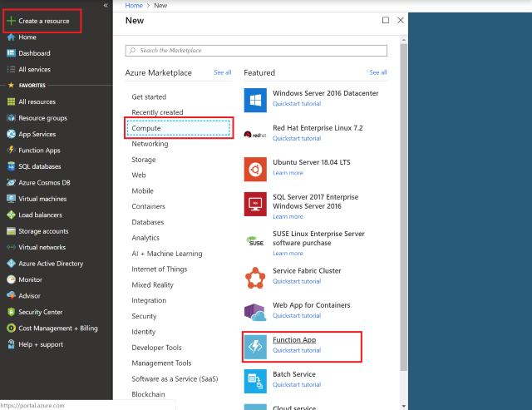Choose AI + Machine Learning category
This screenshot has height=410, width=532.
(x=167, y=254)
